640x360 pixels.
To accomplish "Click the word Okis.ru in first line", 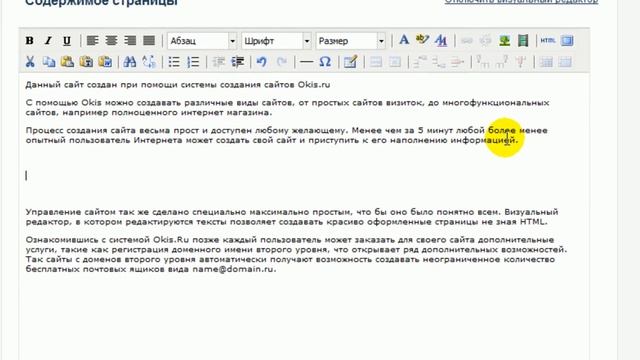I will click(314, 84).
